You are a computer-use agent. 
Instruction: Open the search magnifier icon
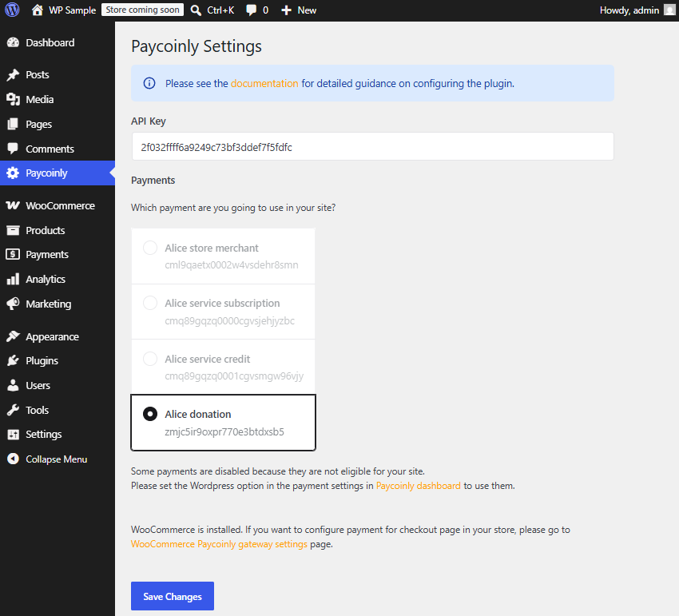[196, 10]
